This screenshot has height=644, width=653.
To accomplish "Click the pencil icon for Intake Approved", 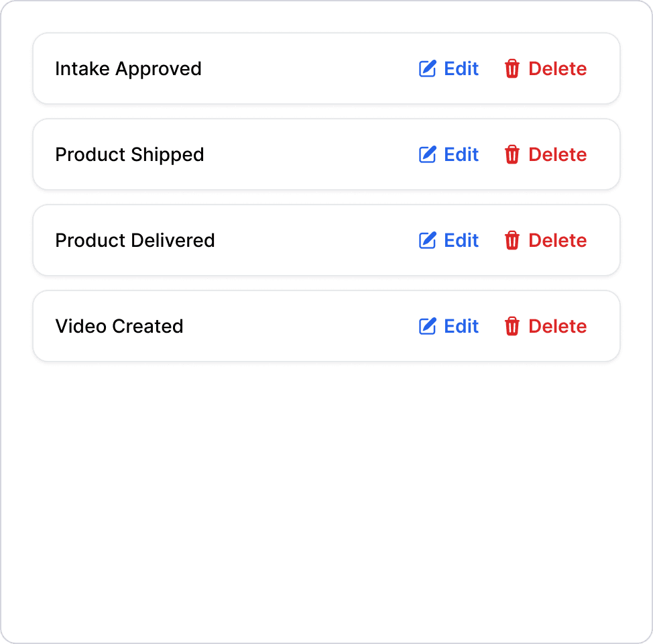I will pos(427,68).
